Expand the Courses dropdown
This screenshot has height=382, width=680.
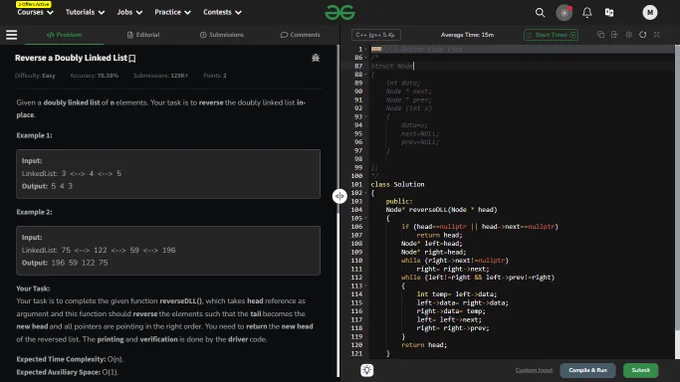[x=35, y=13]
